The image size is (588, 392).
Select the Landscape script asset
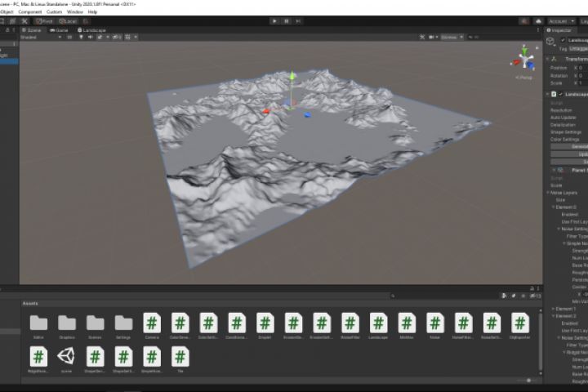point(378,326)
